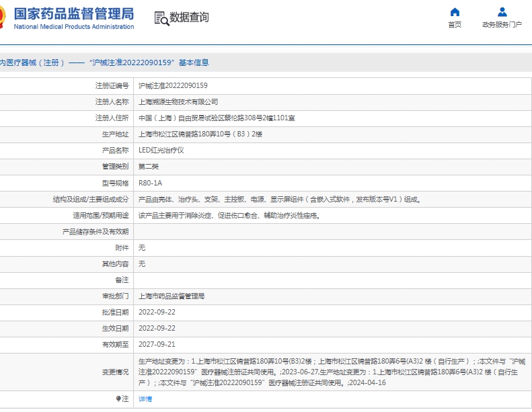Image resolution: width=532 pixels, height=412 pixels.
Task: Click the 变更情况 row label
Action: click(116, 372)
